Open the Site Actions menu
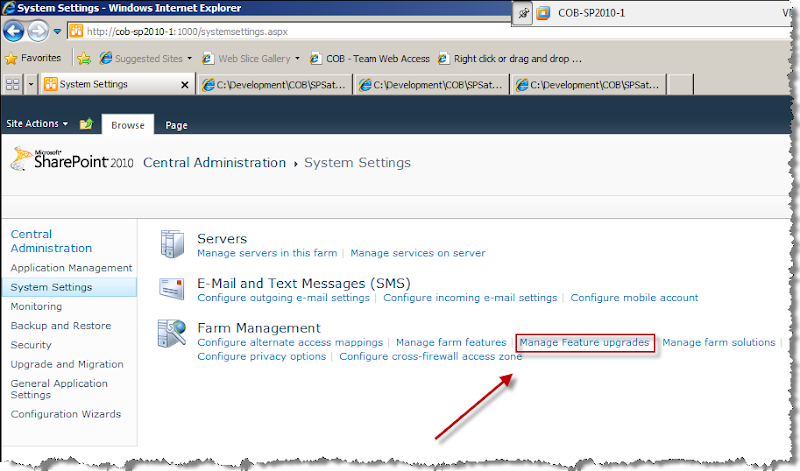The width and height of the screenshot is (800, 471). [x=37, y=123]
